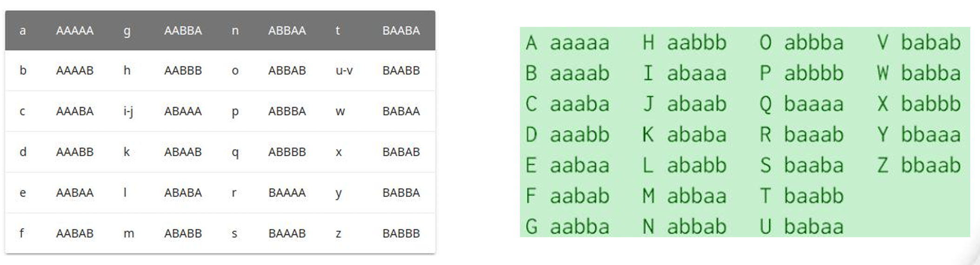This screenshot has height=265, width=980.
Task: Click the capital letter A in the green table
Action: (532, 43)
